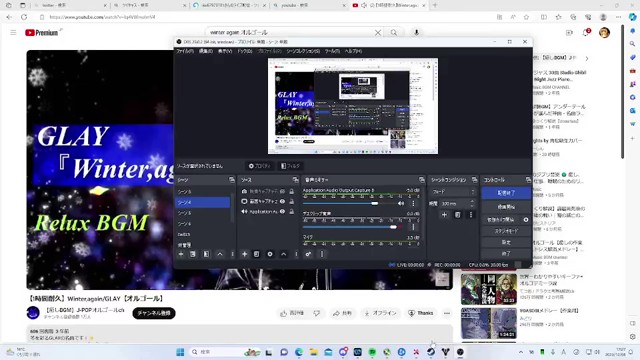Move the selected source up with chevron
The image size is (640, 360).
coord(283,254)
